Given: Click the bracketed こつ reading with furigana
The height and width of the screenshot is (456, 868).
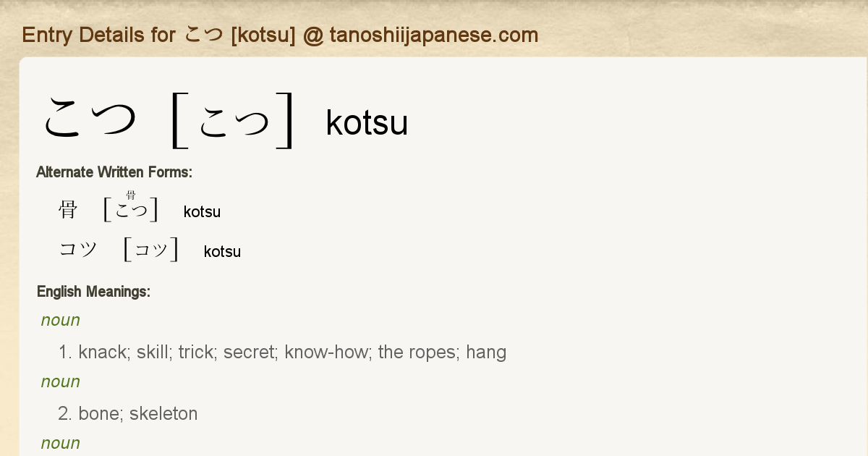Looking at the screenshot, I should point(131,211).
